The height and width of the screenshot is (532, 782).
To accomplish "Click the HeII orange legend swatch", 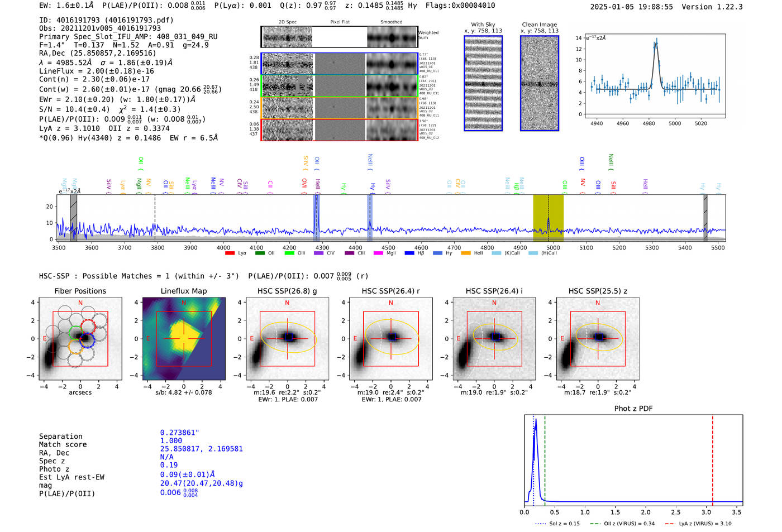I will [x=466, y=253].
